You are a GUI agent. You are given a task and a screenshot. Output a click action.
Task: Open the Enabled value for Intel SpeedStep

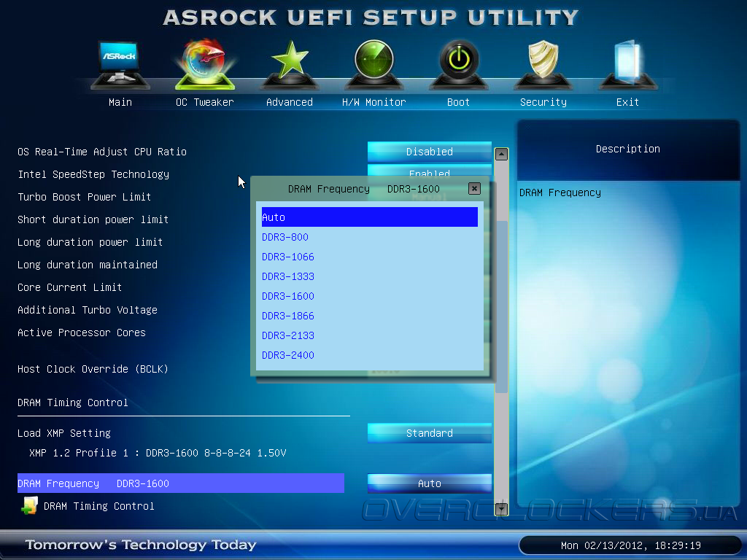pyautogui.click(x=429, y=170)
